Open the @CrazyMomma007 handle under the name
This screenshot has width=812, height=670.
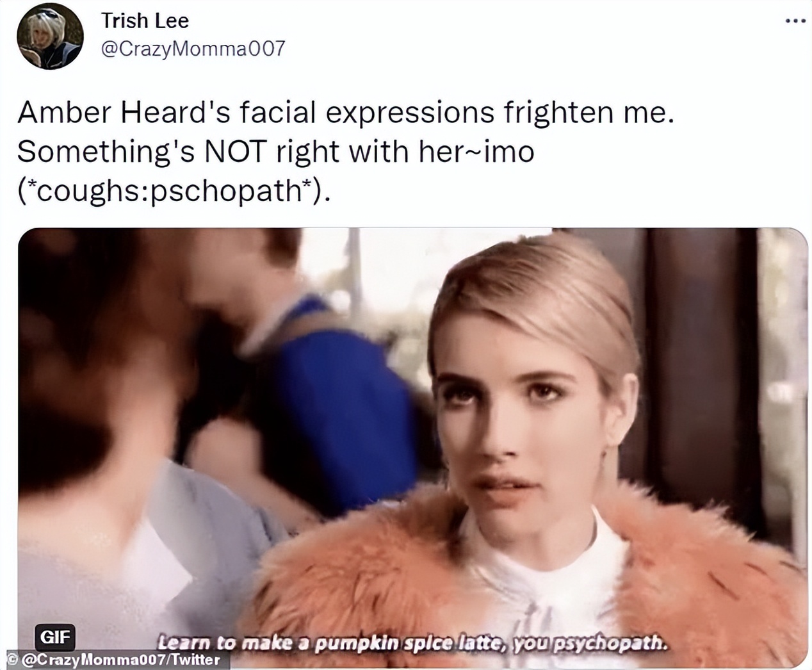pyautogui.click(x=193, y=49)
